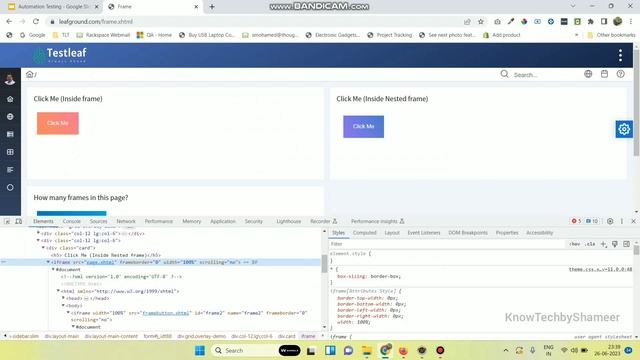Image resolution: width=640 pixels, height=360 pixels.
Task: Bookmark this page with the star icon
Action: 481,22
